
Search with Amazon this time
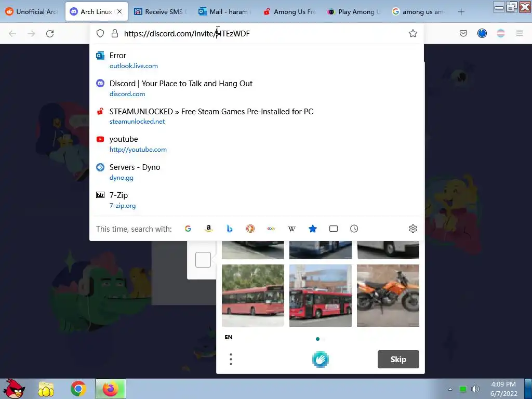[209, 229]
